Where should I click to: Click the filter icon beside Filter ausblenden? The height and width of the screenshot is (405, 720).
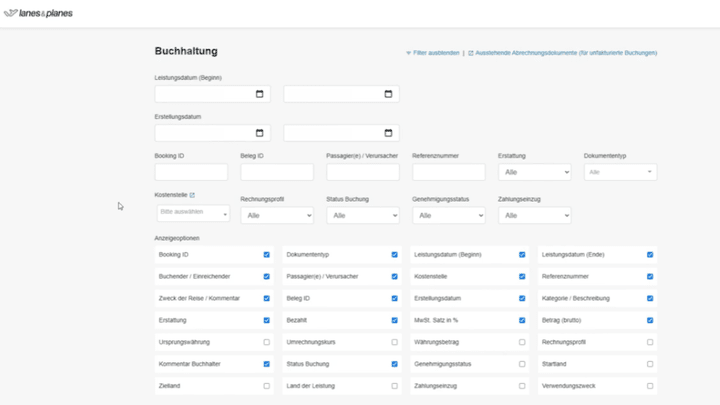point(408,53)
